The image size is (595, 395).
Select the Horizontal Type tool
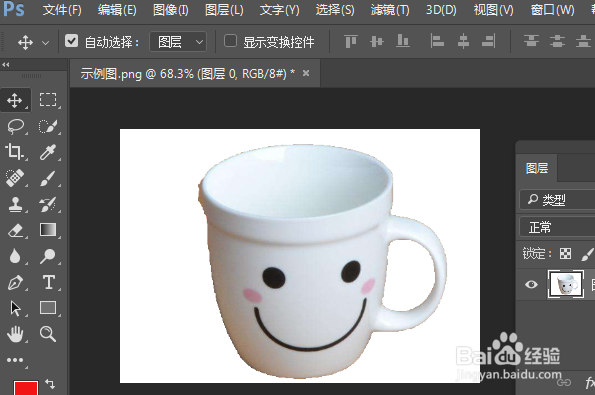coord(49,282)
